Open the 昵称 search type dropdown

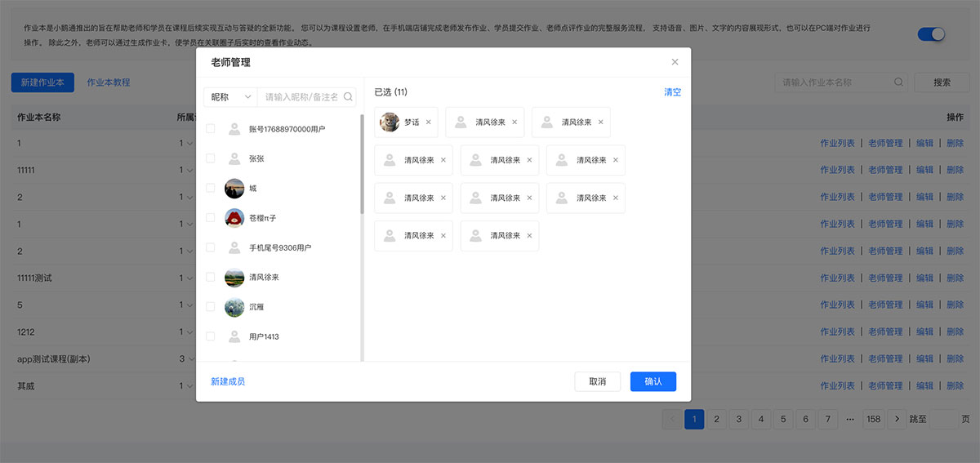pyautogui.click(x=229, y=97)
